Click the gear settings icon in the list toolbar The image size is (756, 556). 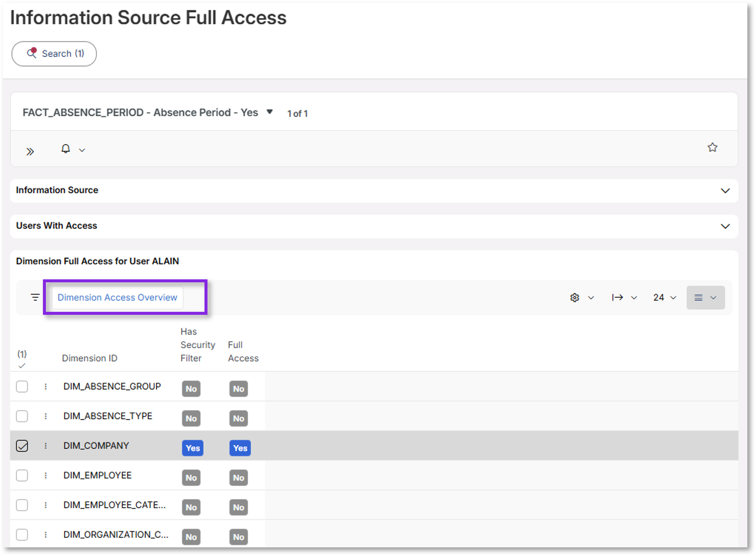tap(574, 298)
